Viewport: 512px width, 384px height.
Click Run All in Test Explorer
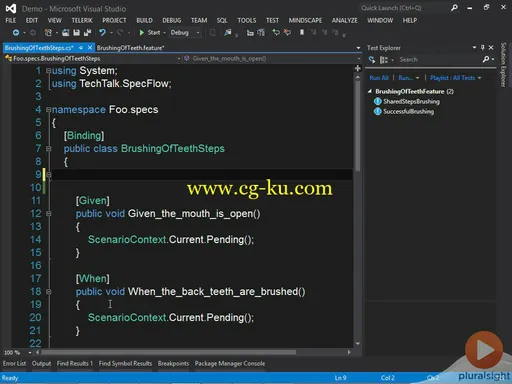coord(379,78)
